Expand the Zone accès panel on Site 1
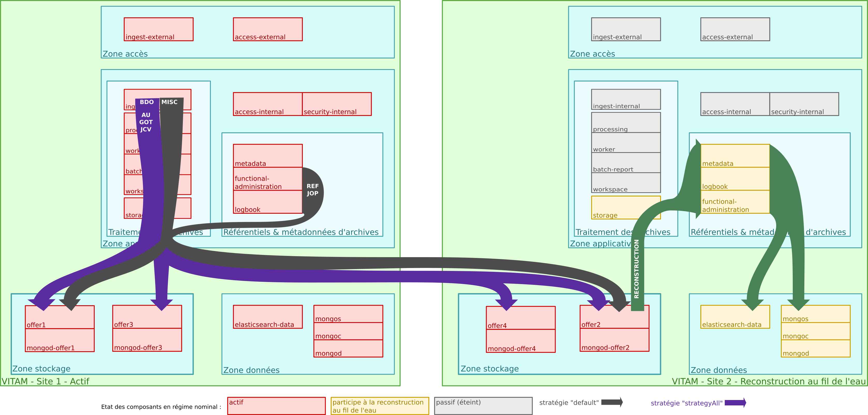 [x=125, y=53]
